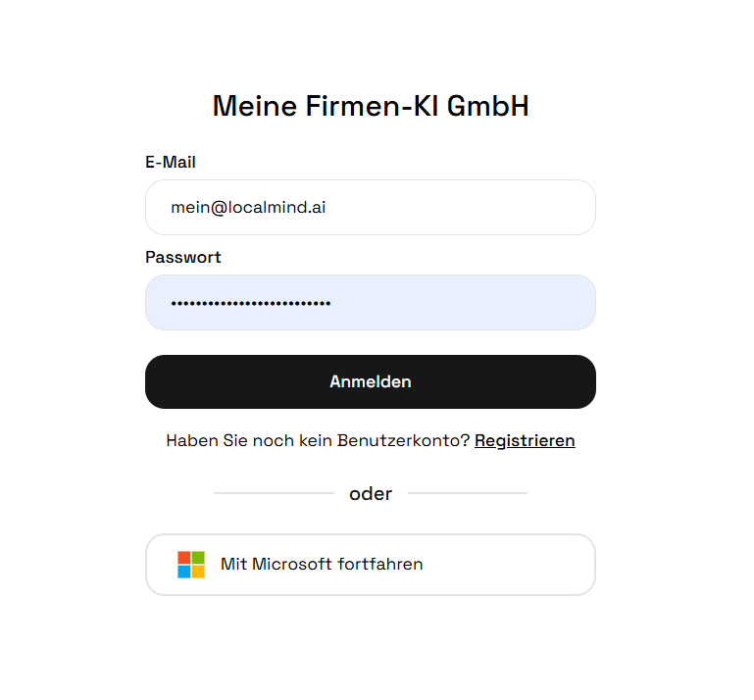Choose "Mit Microsoft fortfahren" text

click(x=322, y=565)
